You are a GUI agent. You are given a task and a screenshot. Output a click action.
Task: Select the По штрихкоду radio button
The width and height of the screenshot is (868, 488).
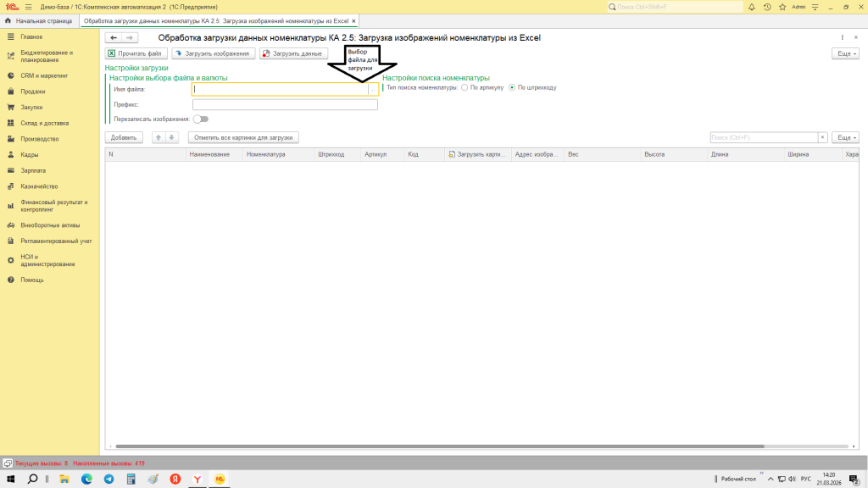click(x=512, y=87)
